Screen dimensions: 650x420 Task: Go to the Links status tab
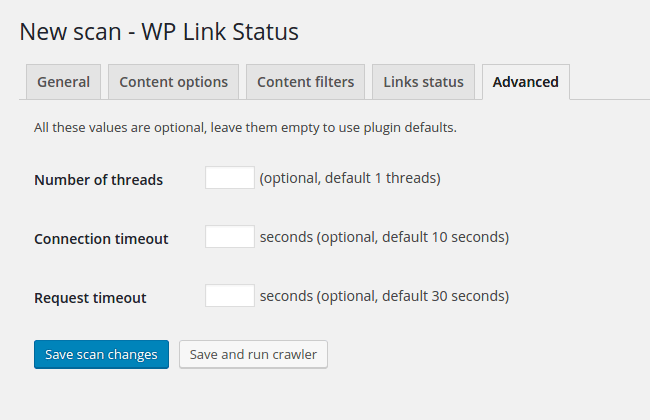pyautogui.click(x=423, y=82)
